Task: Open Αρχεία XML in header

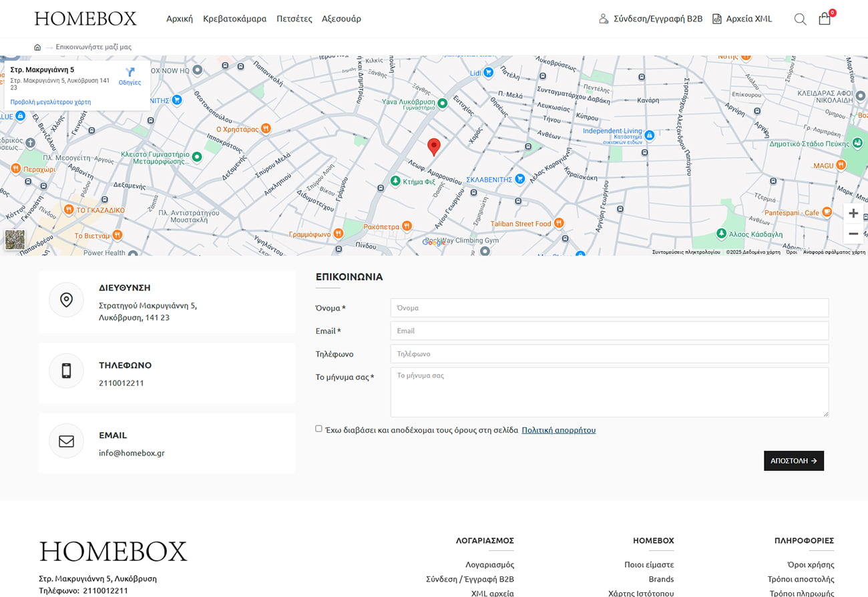Action: (x=742, y=19)
